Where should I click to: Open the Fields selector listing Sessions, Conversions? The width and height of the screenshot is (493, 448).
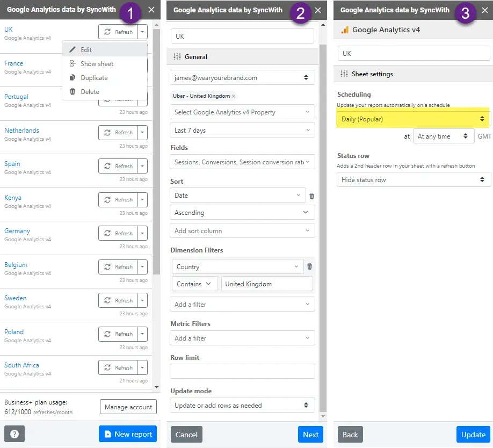point(242,162)
